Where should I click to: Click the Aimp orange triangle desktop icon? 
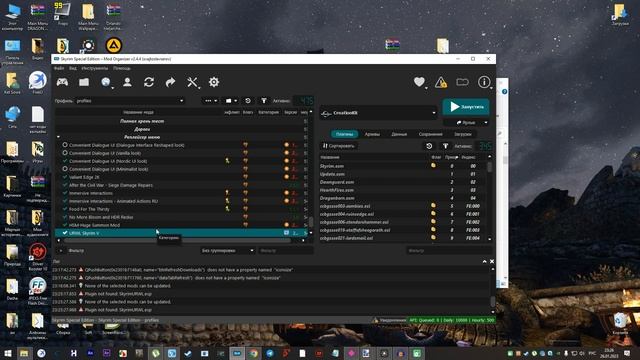pyautogui.click(x=113, y=45)
